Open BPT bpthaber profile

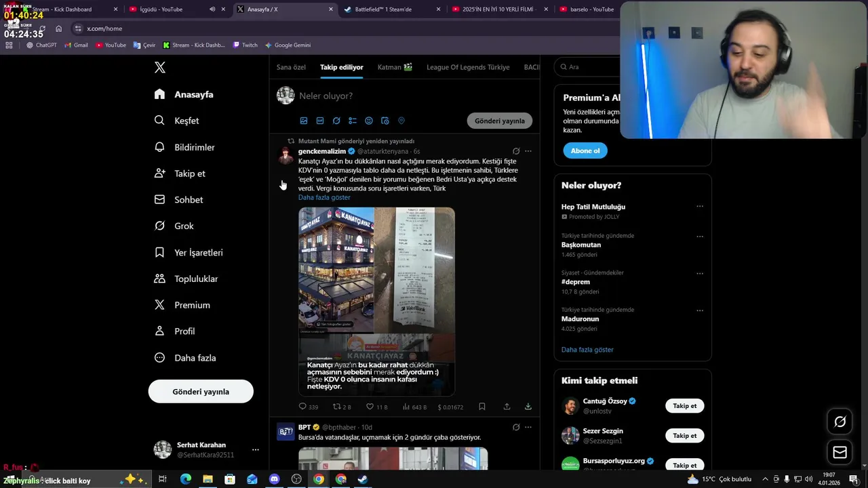(304, 427)
